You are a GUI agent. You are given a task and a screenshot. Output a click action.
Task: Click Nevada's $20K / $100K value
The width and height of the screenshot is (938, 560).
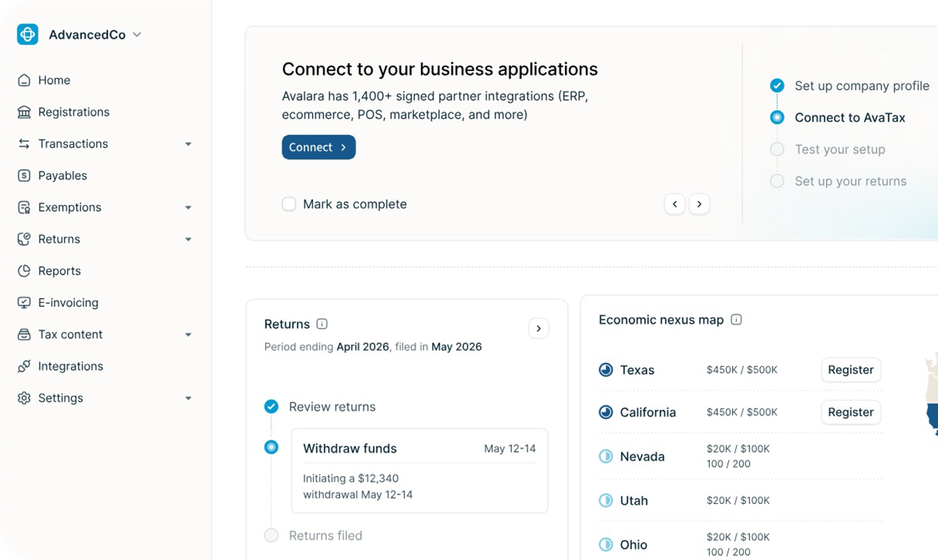tap(738, 449)
